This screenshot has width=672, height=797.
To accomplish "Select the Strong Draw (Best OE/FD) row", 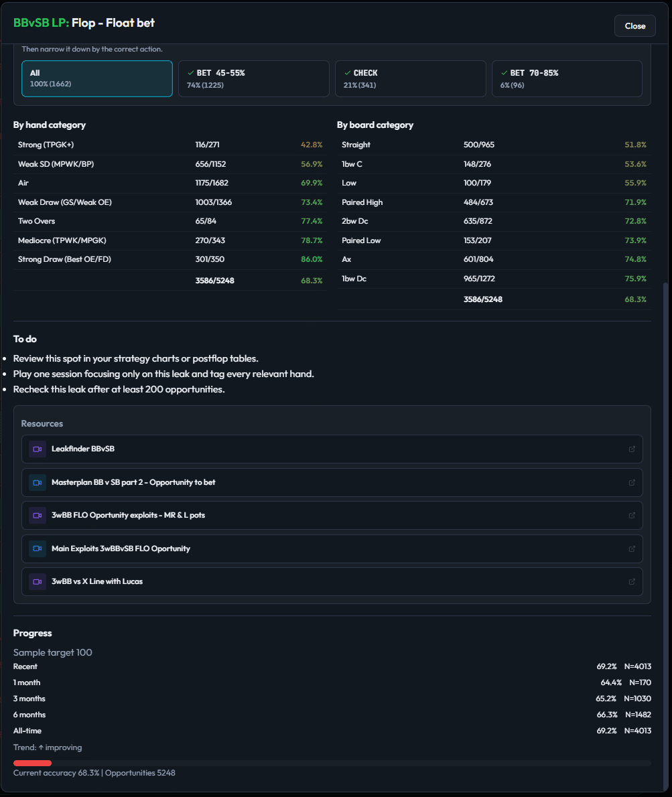I will [170, 259].
